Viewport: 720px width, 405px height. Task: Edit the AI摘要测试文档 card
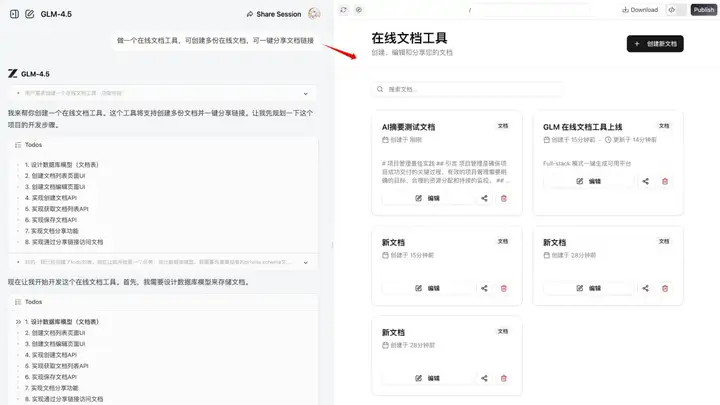(428, 198)
